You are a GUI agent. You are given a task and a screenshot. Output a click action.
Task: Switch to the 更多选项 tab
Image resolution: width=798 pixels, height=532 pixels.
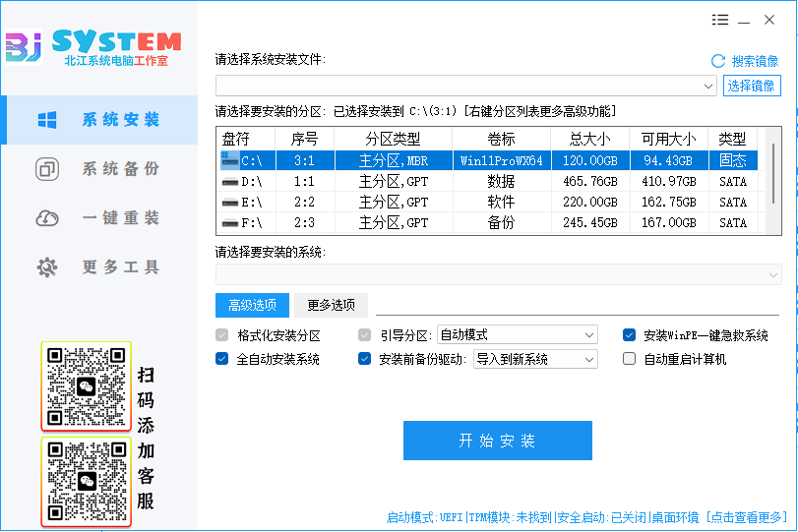pos(331,305)
